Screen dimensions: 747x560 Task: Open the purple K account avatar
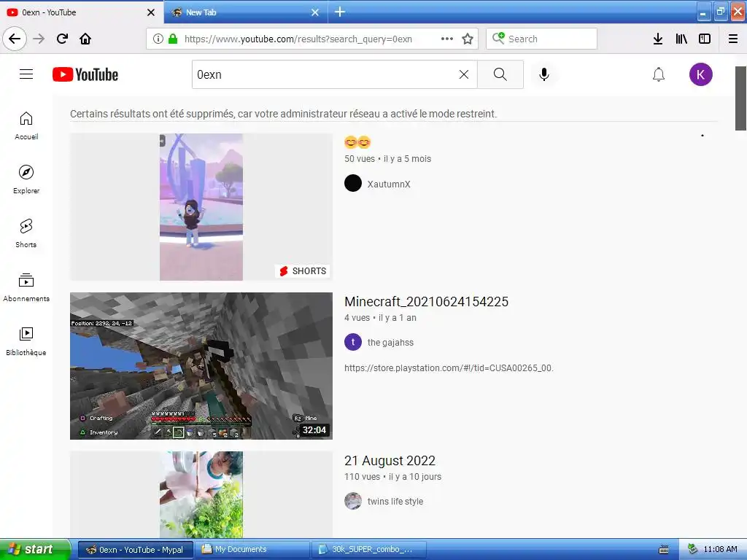(x=700, y=74)
